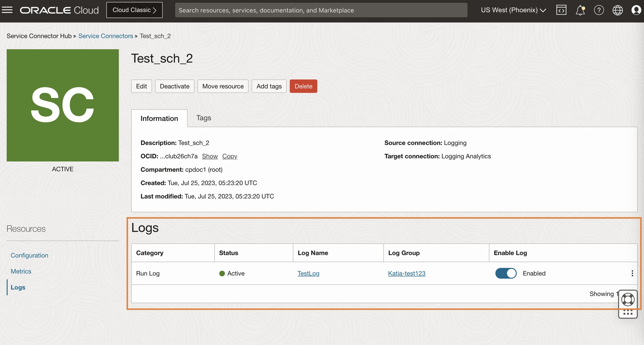
Task: Click inside the search resources field
Action: [321, 10]
